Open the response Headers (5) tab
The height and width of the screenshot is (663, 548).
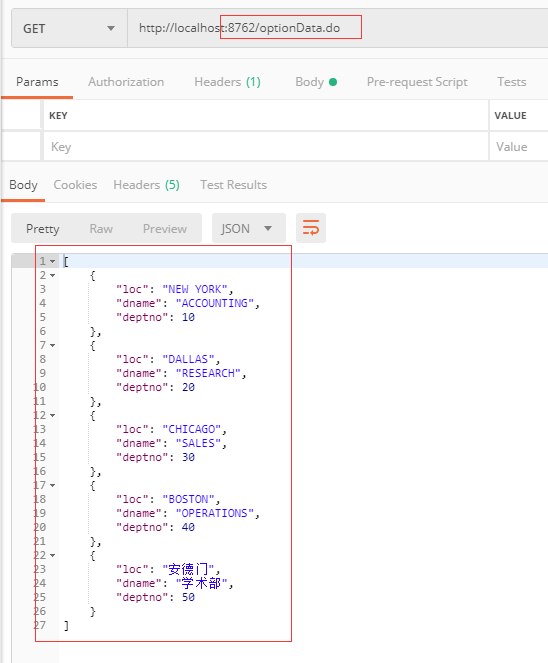[x=146, y=185]
